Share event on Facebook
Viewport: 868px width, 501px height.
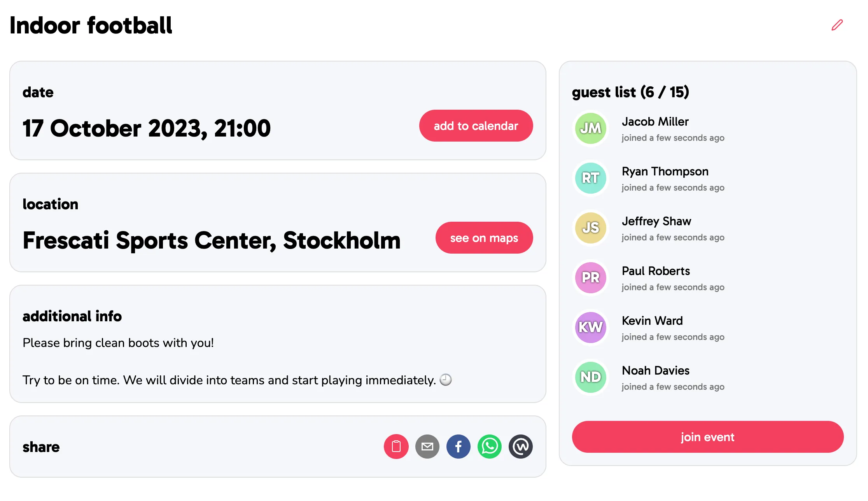[x=458, y=447]
